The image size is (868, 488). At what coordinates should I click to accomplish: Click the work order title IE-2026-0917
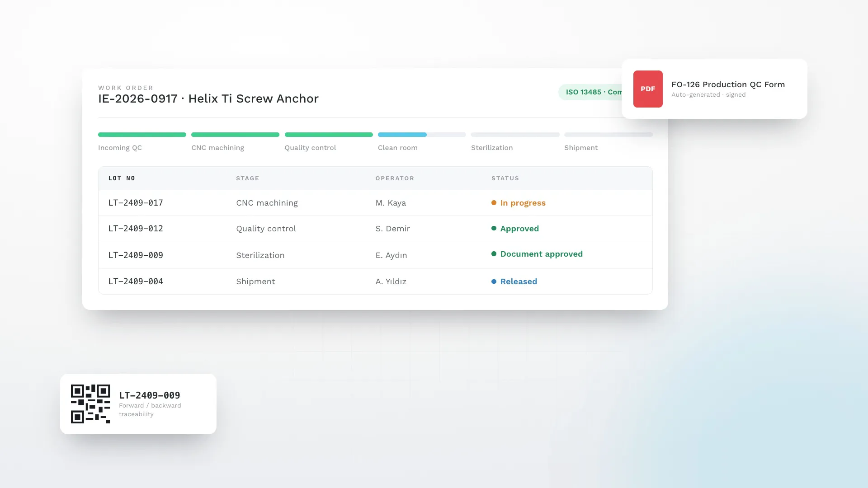pos(208,99)
